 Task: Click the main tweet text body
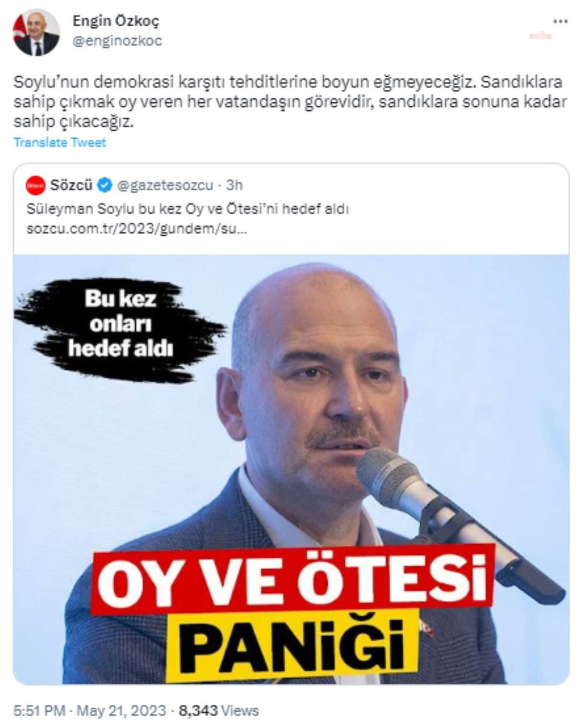pyautogui.click(x=290, y=102)
